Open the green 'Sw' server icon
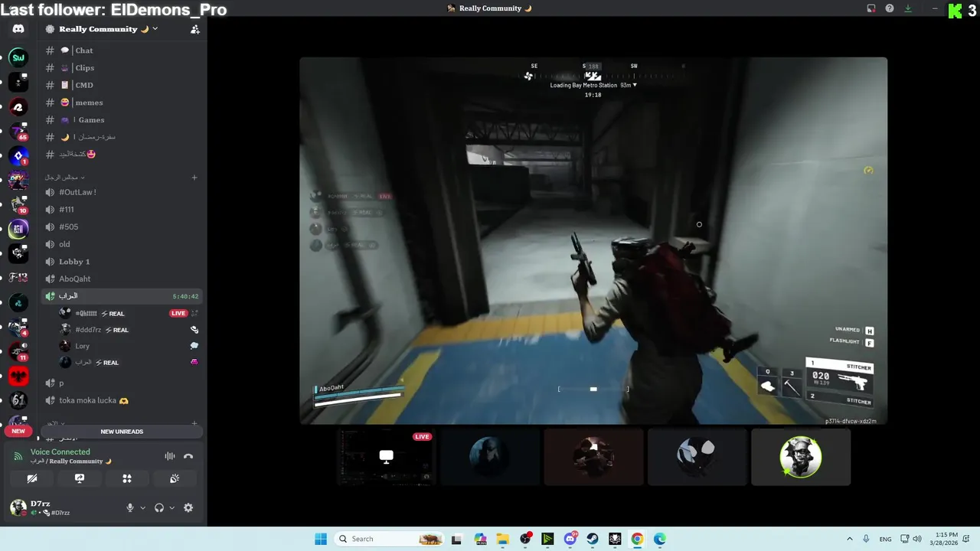This screenshot has width=980, height=551. 18,57
